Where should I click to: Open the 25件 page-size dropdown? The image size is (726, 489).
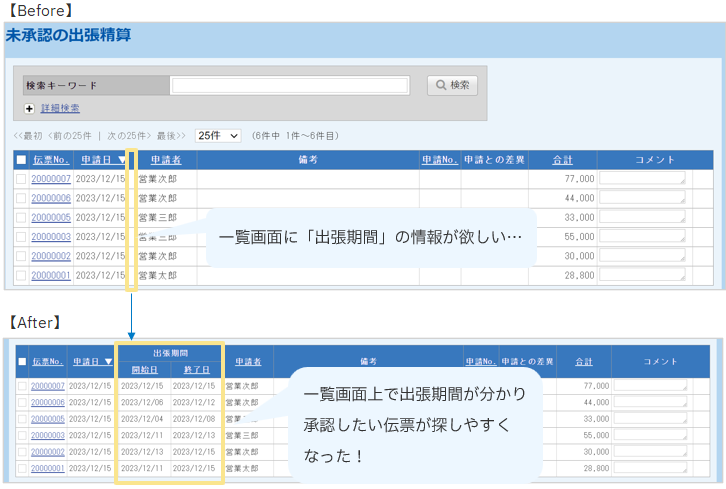coord(218,135)
